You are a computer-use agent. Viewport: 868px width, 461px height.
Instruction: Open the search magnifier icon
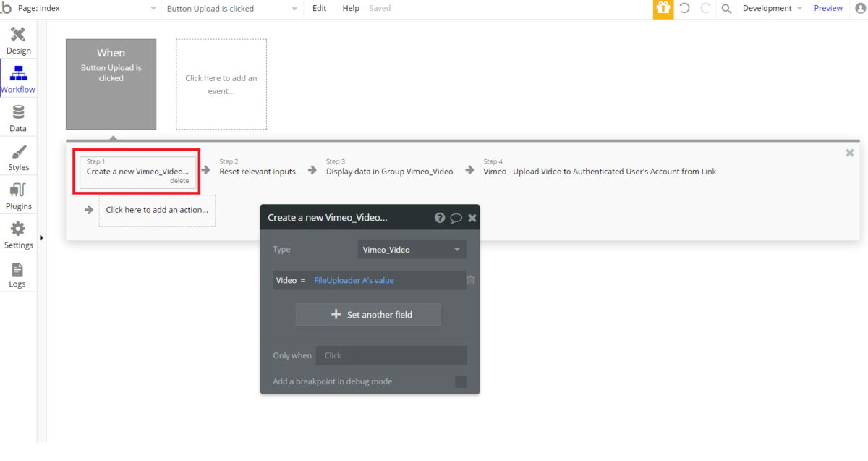(x=726, y=9)
